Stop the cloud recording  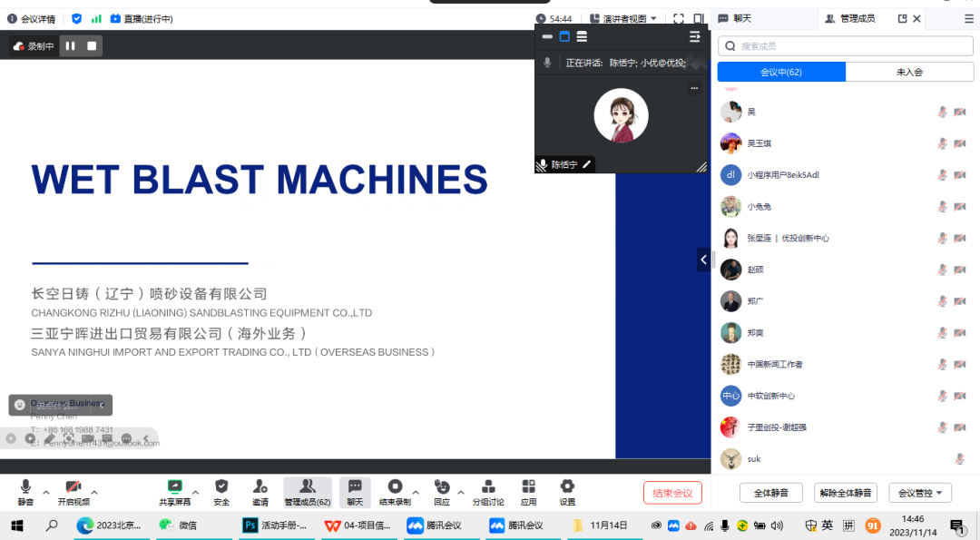click(x=92, y=45)
